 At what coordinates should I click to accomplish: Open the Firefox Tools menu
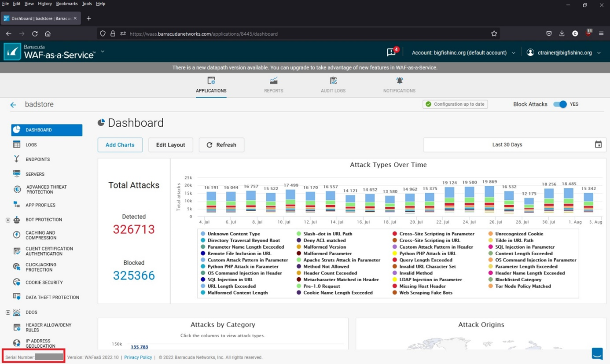tap(87, 4)
